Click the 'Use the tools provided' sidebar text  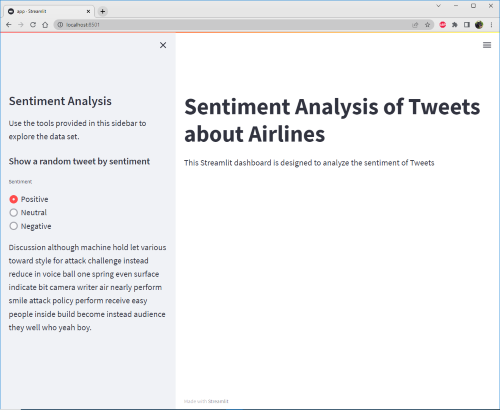(x=77, y=130)
